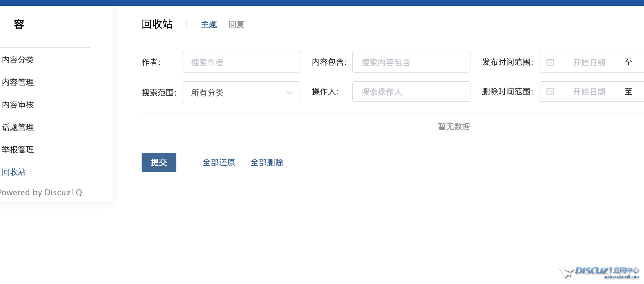The image size is (644, 284).
Task: Open 内容分类 in the sidebar
Action: [x=18, y=60]
